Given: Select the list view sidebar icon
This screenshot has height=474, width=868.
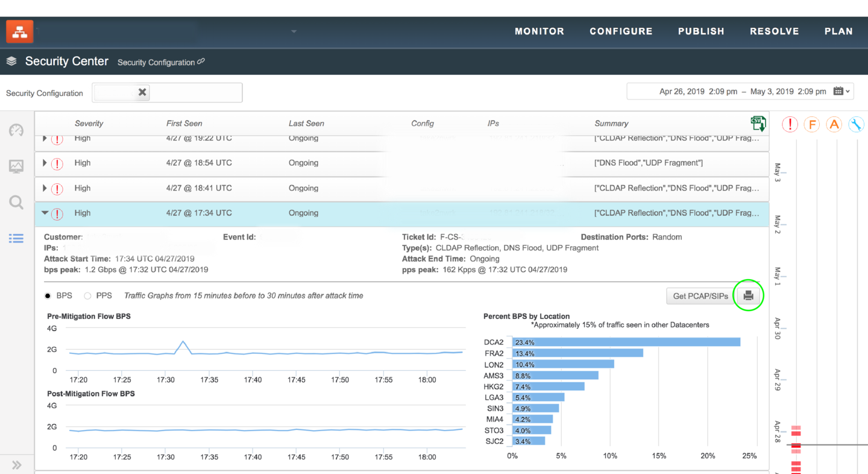Looking at the screenshot, I should [x=16, y=239].
